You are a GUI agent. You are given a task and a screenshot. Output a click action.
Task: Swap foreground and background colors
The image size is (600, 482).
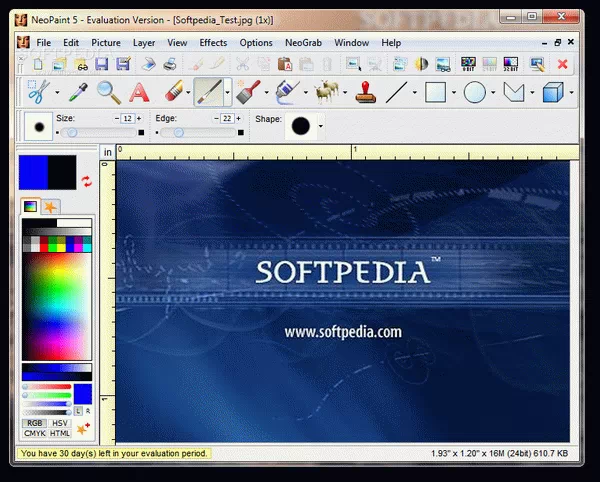point(86,181)
